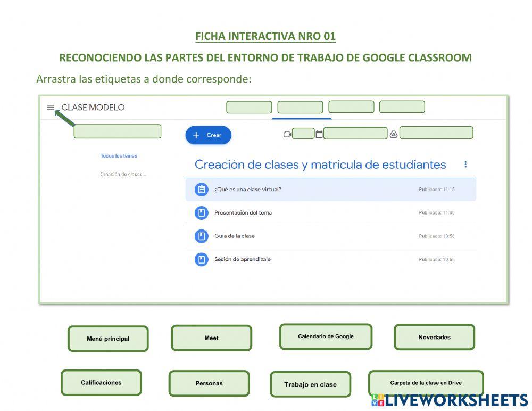This screenshot has width=532, height=411.
Task: Select the Trabajo en clase label
Action: point(310,384)
